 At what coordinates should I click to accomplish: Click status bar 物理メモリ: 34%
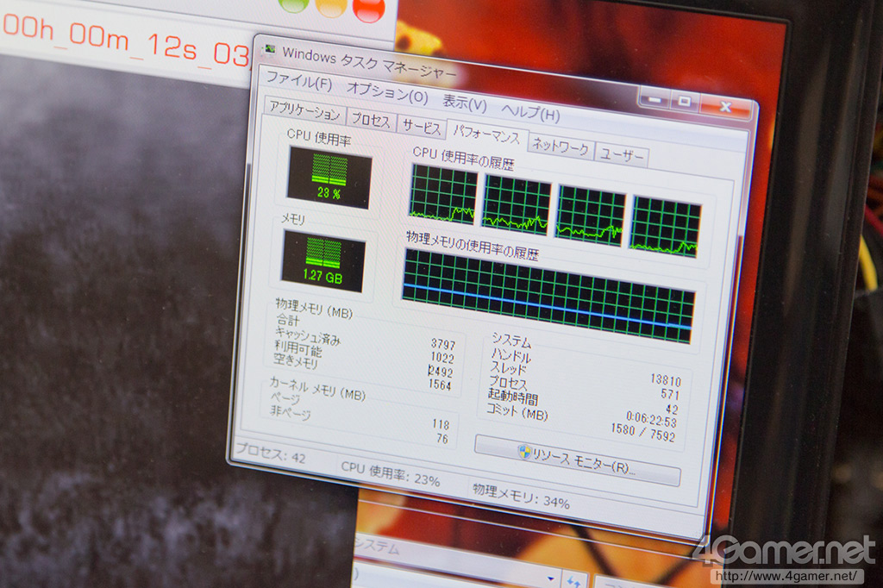(x=521, y=496)
